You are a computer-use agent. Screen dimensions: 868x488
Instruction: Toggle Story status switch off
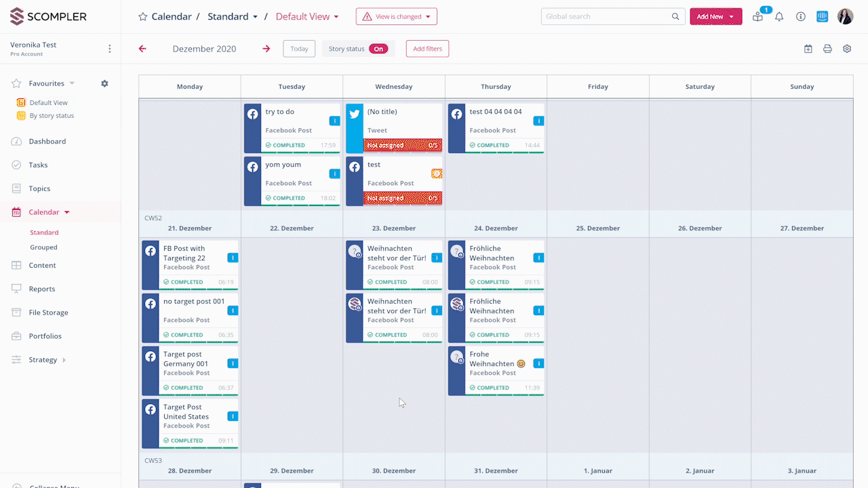coord(378,49)
